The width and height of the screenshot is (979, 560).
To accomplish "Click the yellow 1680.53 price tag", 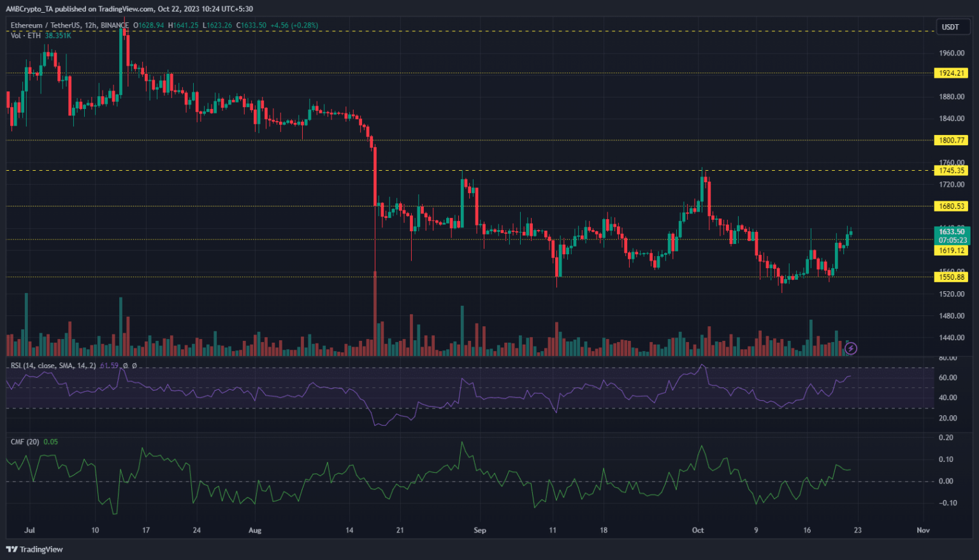I will tap(952, 206).
